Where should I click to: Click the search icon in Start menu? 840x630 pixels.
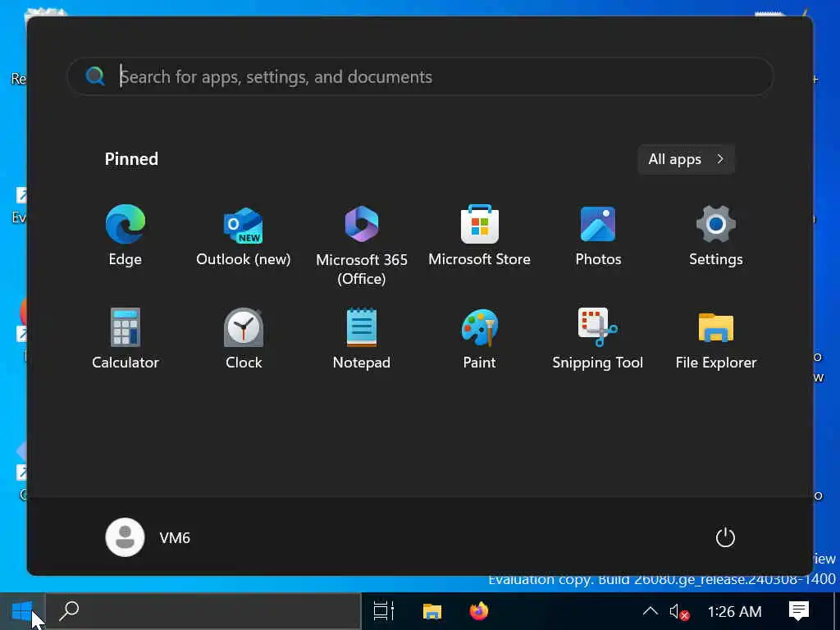[x=95, y=76]
